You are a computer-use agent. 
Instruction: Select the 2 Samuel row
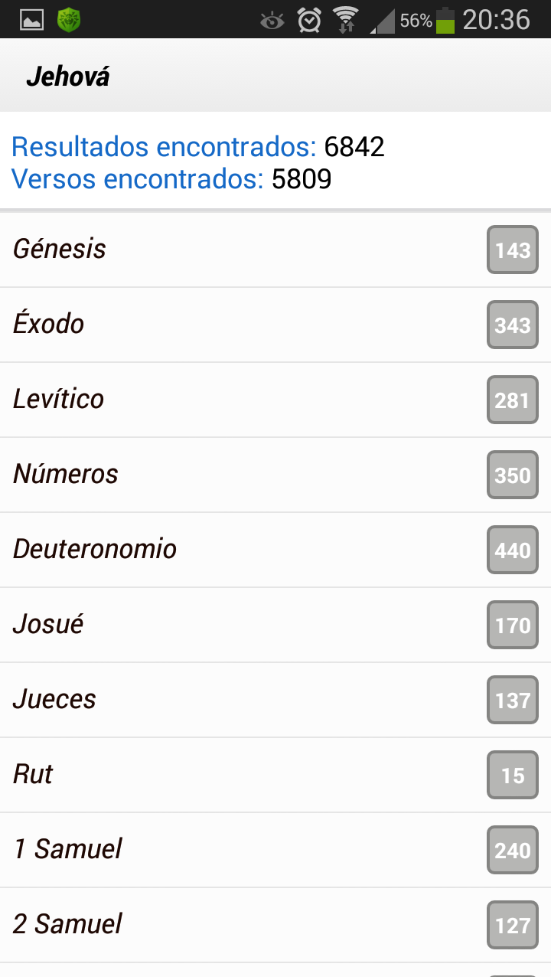275,925
